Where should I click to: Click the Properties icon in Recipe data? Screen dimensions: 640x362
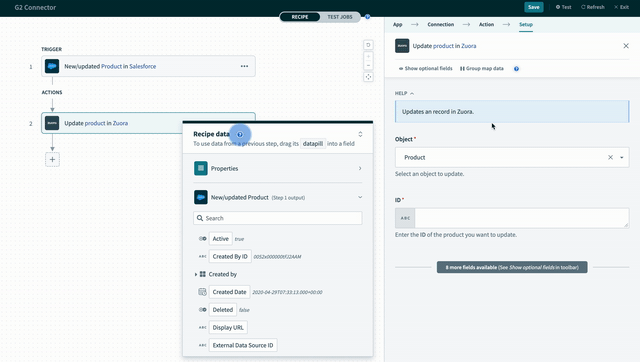[x=200, y=168]
